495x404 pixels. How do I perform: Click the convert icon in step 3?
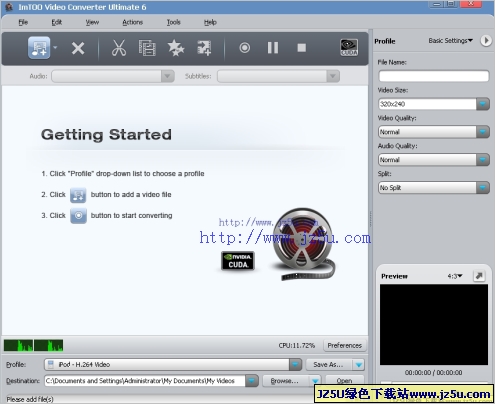(x=78, y=216)
